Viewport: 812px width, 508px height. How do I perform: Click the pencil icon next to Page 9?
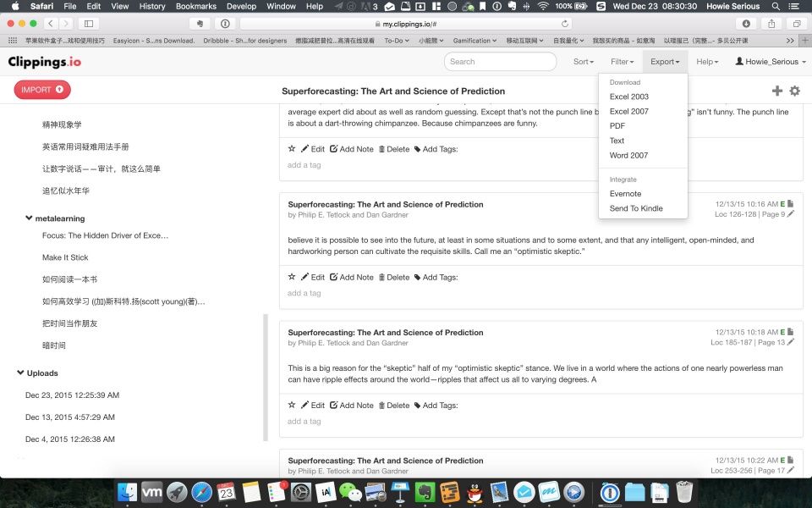click(x=790, y=214)
